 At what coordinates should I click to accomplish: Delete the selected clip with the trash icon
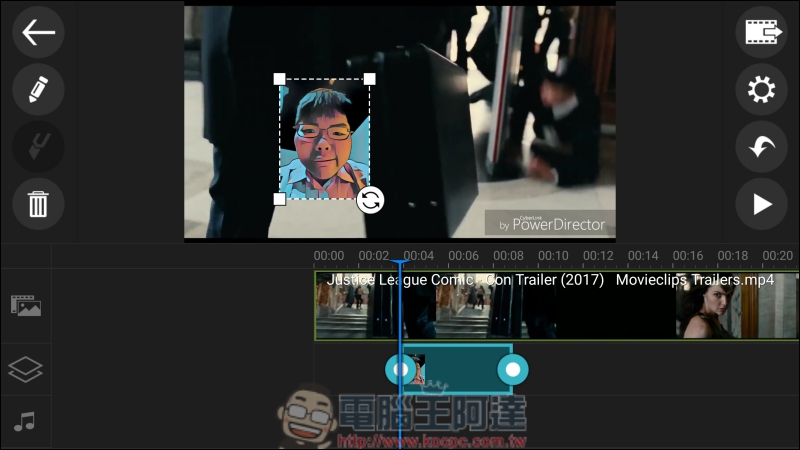(x=38, y=204)
